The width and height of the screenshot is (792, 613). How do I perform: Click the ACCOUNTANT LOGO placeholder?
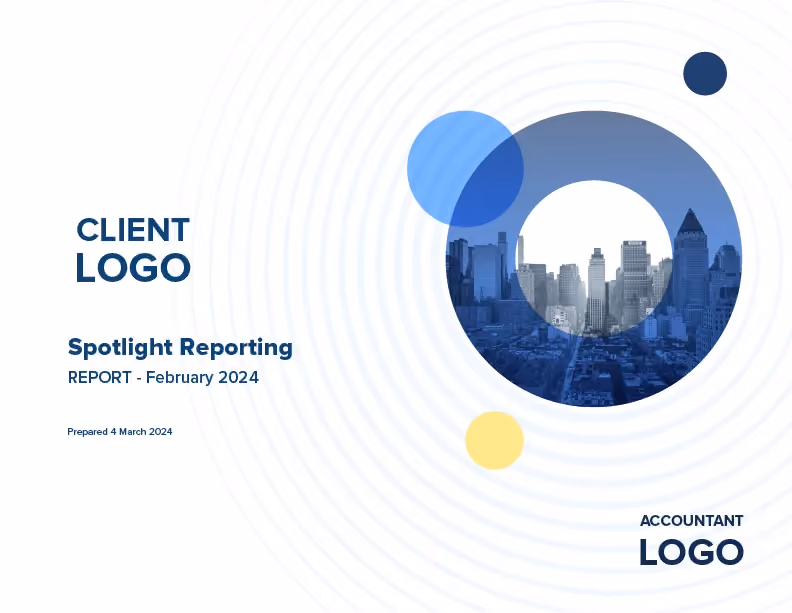pos(691,539)
